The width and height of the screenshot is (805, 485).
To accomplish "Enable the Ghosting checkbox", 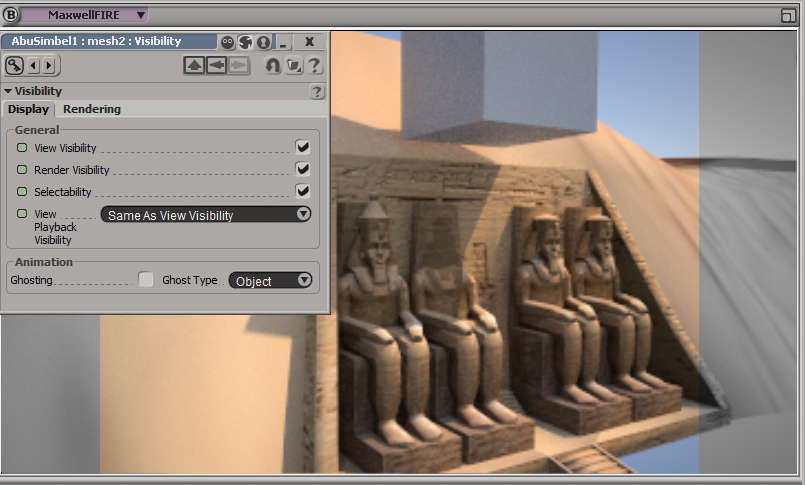I will coord(146,279).
